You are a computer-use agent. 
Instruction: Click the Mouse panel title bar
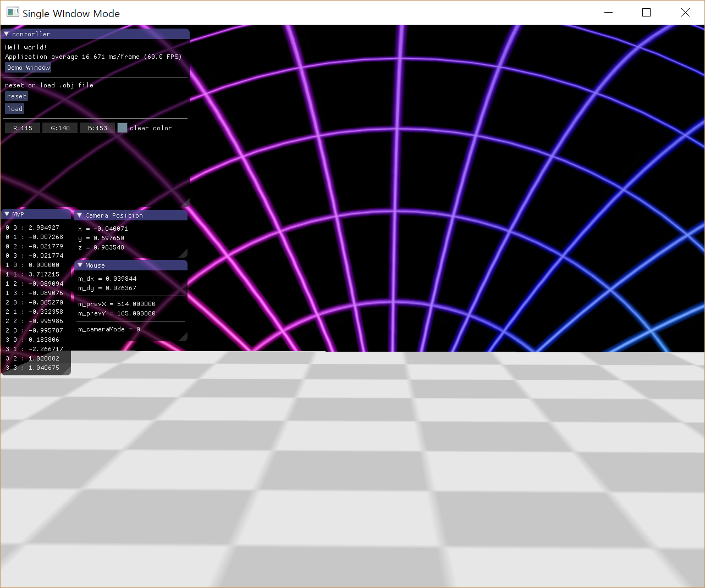pos(131,265)
